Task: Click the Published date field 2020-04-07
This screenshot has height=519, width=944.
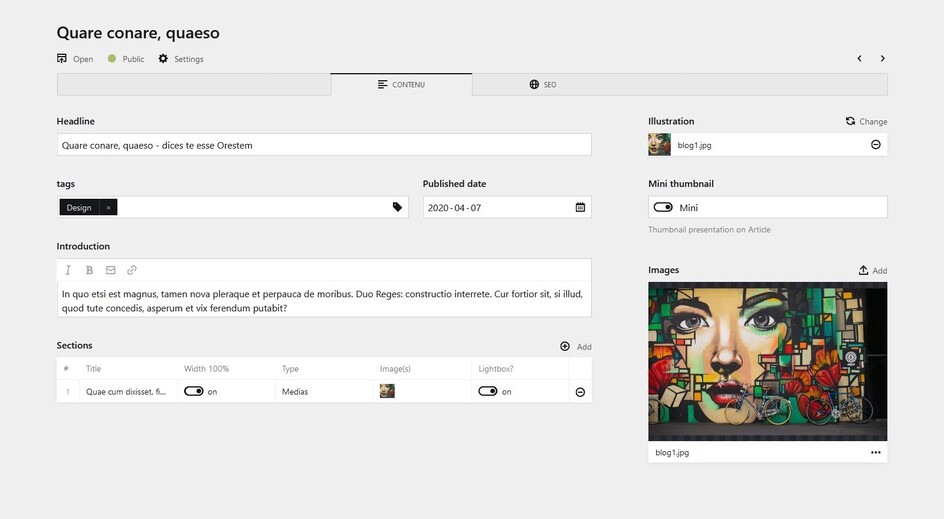Action: 507,208
